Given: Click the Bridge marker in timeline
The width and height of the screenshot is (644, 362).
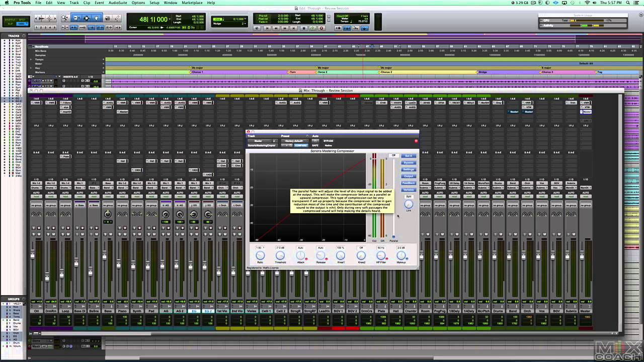Looking at the screenshot, I should 482,72.
